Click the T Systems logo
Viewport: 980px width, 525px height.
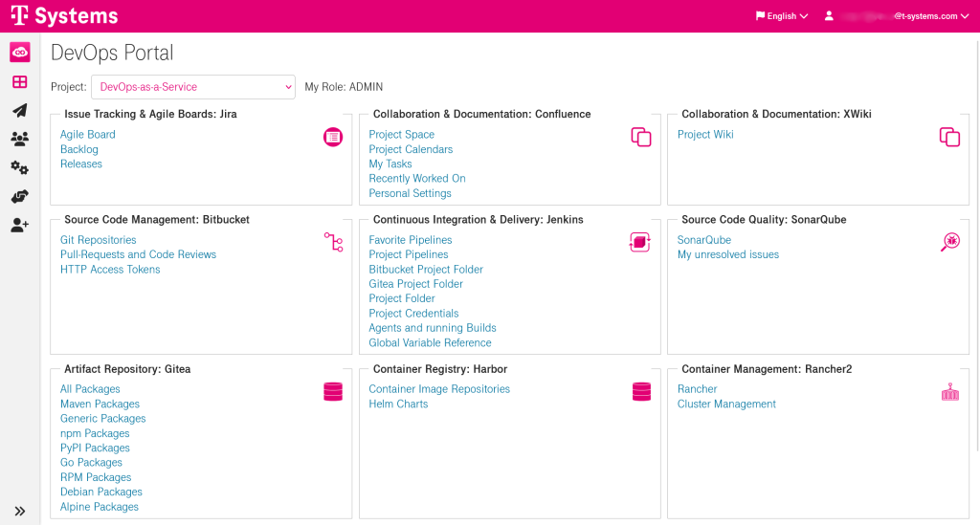point(64,15)
